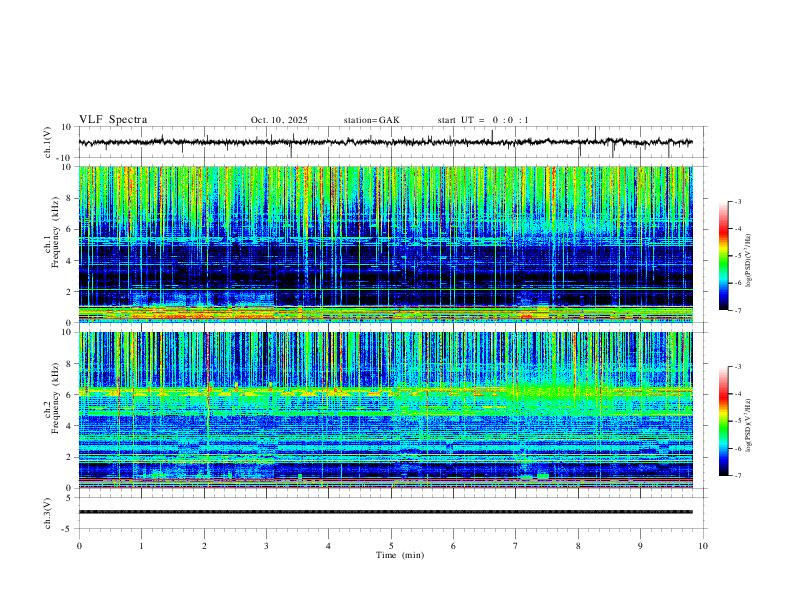
Task: Click the ch.2 "Frequency (kHz)" axis label
Action: click(55, 398)
